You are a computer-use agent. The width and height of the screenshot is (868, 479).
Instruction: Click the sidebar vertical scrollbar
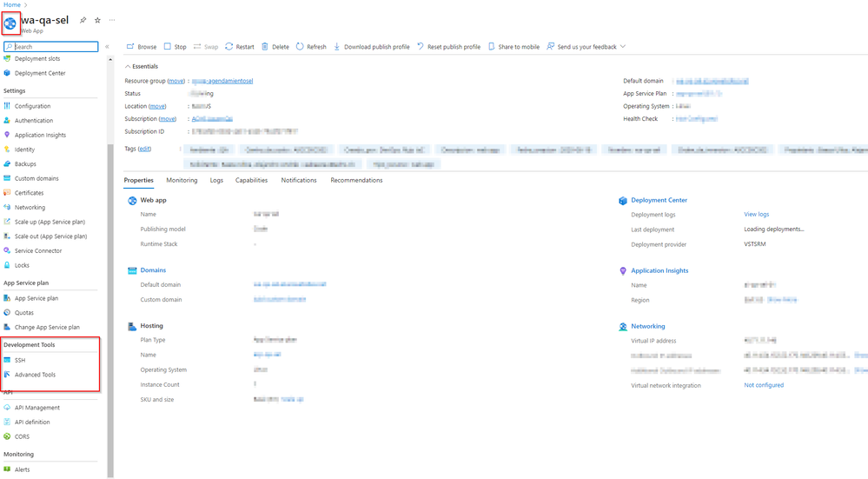(x=110, y=304)
